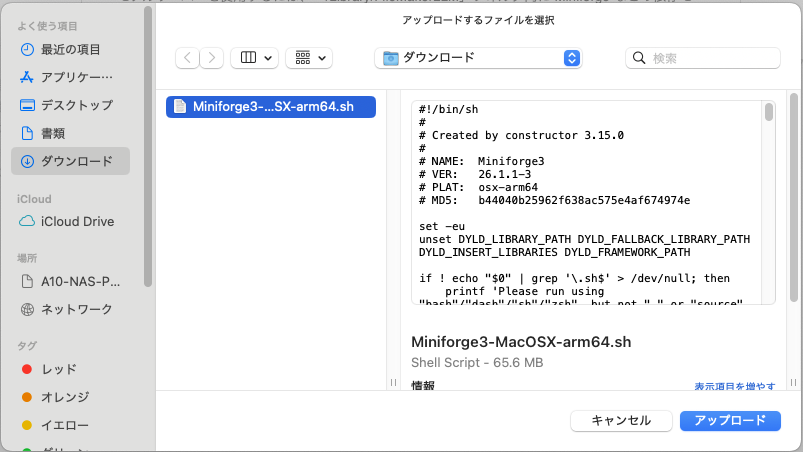Screen dimensions: 803x452
Task: Click the 場所 section header
Action: [x=27, y=258]
